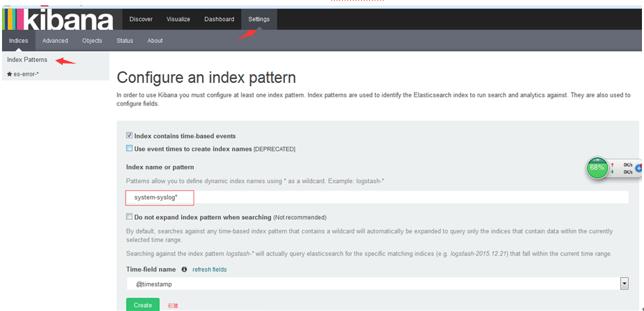Click the Index Patterns sidebar heading
The width and height of the screenshot is (644, 311).
pyautogui.click(x=27, y=60)
